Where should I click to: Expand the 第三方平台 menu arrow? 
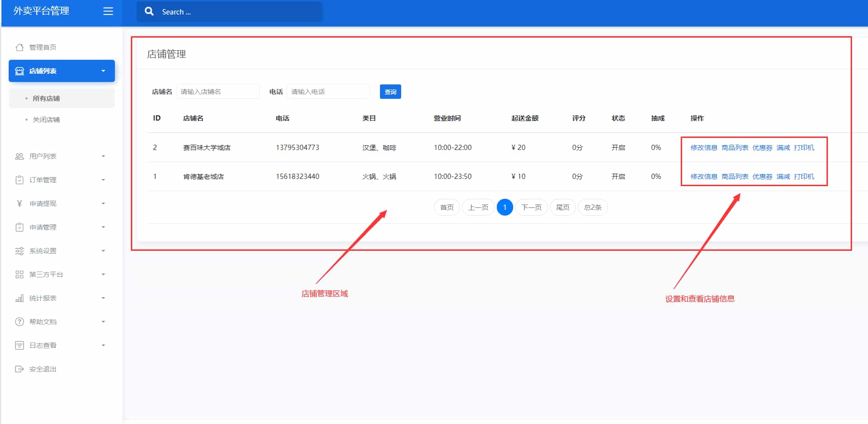[x=103, y=274]
